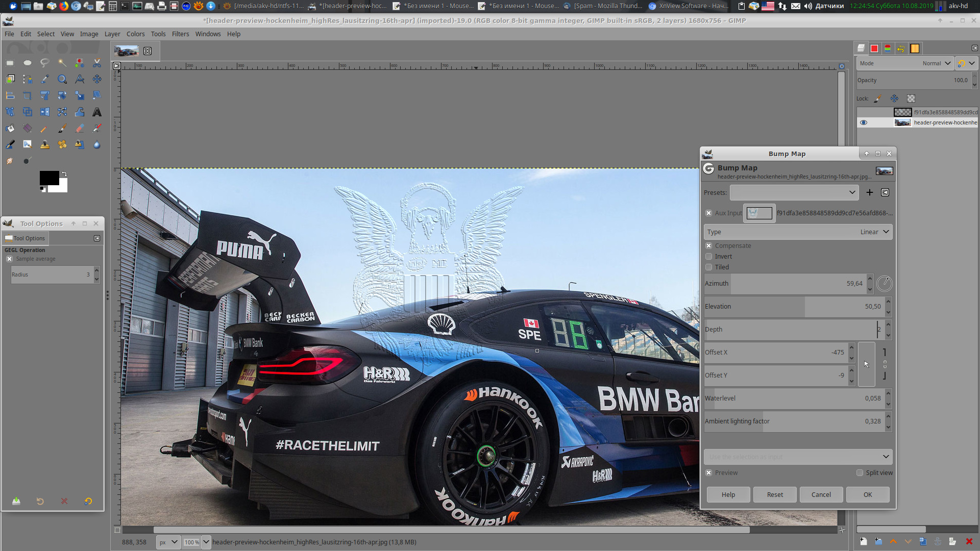980x551 pixels.
Task: Select the Bucket Fill tool
Action: coord(10,129)
